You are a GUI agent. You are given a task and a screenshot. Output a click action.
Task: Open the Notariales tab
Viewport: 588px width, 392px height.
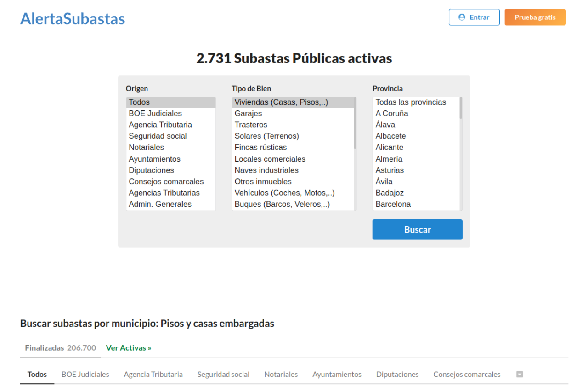pos(281,375)
